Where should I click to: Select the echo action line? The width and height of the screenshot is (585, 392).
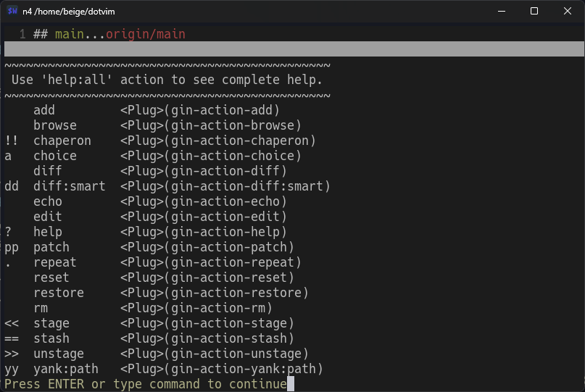(x=48, y=201)
